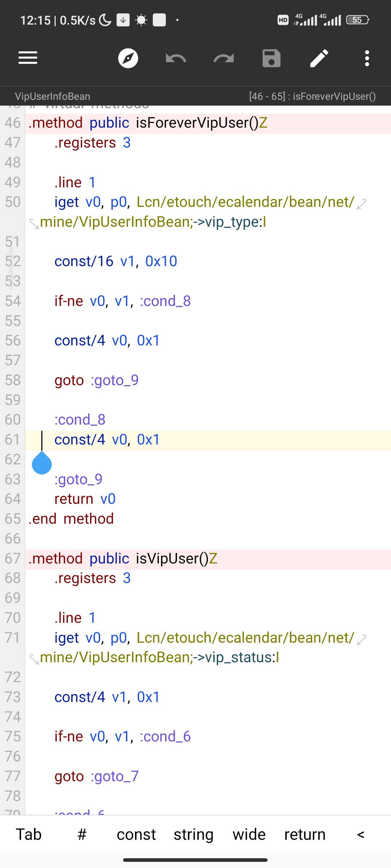Tap line number 67 in gutter
The image size is (391, 868).
[x=13, y=558]
